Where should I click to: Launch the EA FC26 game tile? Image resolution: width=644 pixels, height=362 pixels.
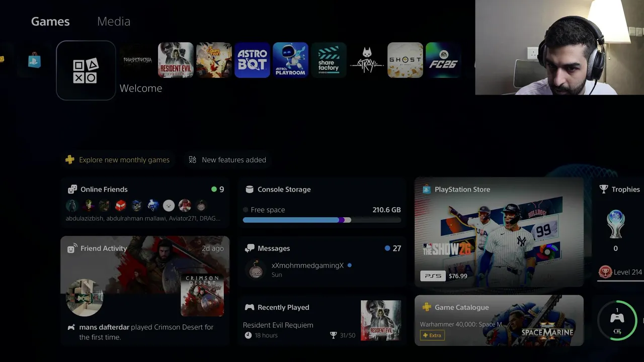pos(443,60)
